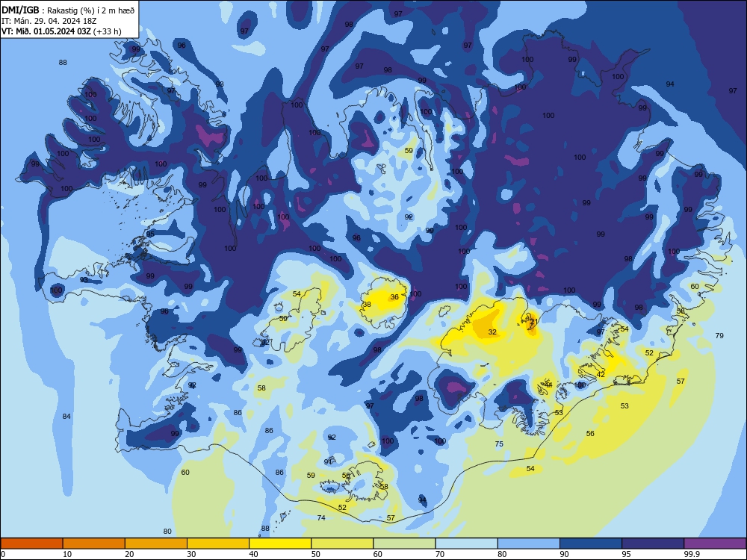Click the '10' label on the color scale
This screenshot has height=560, width=747.
(x=67, y=554)
